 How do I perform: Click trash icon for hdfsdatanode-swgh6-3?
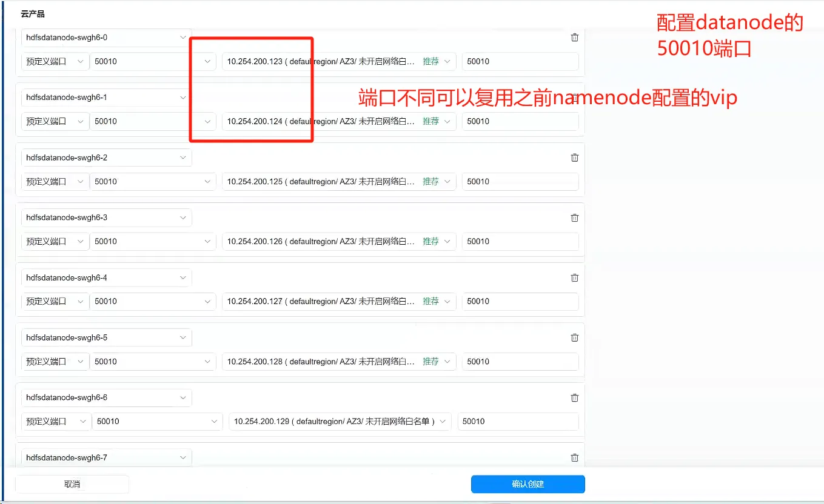tap(574, 217)
